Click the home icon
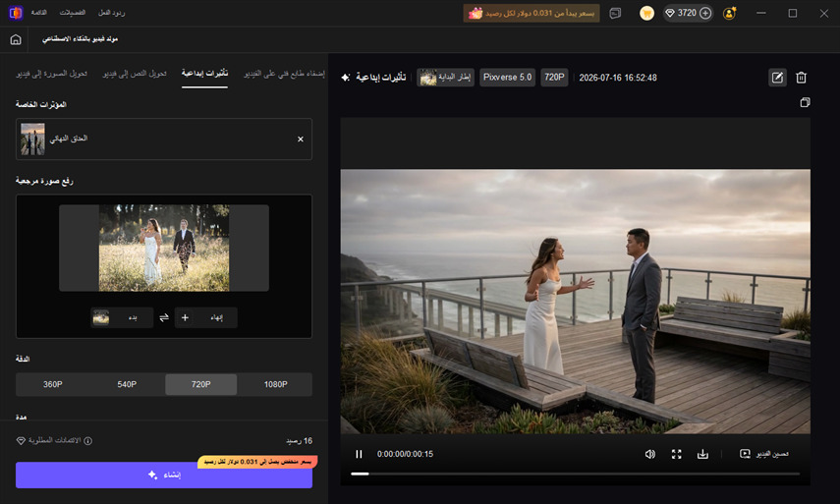Viewport: 840px width, 504px height. point(16,39)
